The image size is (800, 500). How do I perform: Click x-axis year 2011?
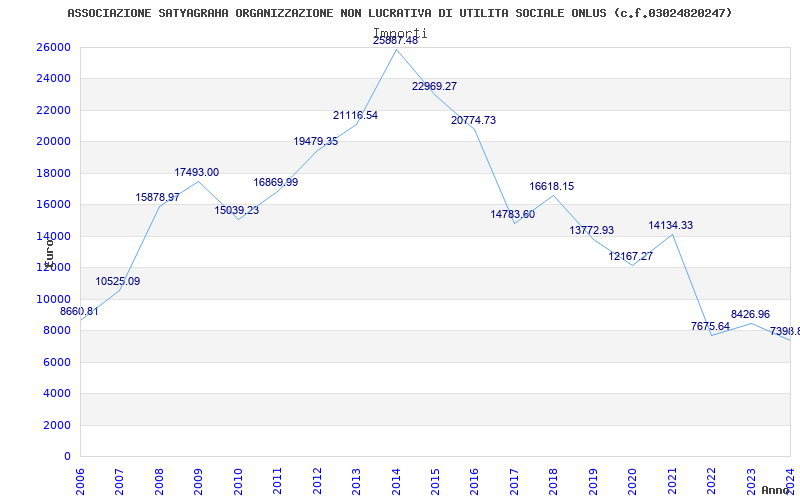click(278, 481)
